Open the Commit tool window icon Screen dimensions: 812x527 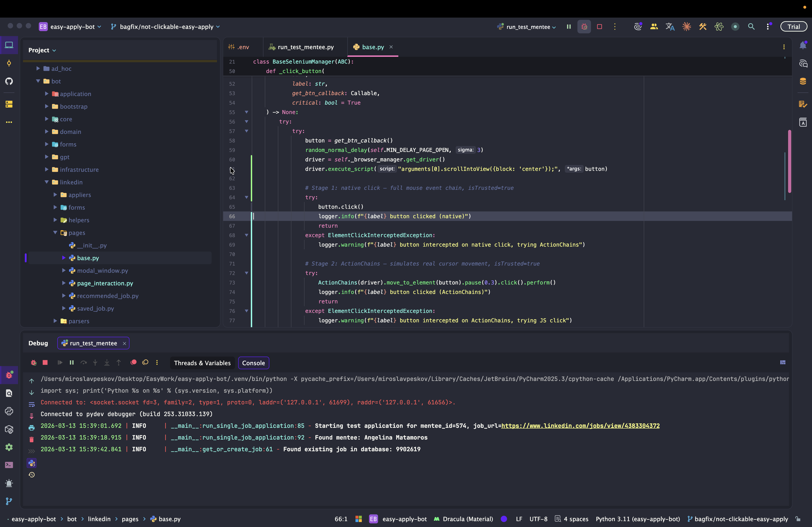click(9, 63)
